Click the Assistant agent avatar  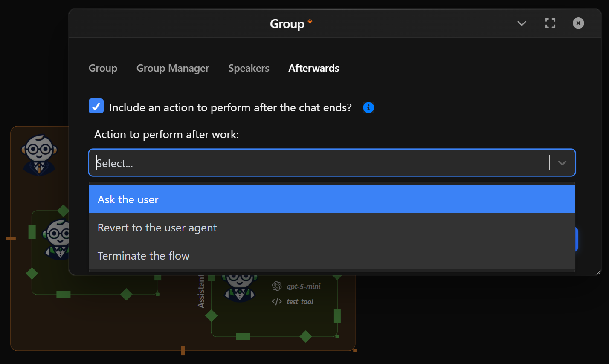tap(240, 286)
